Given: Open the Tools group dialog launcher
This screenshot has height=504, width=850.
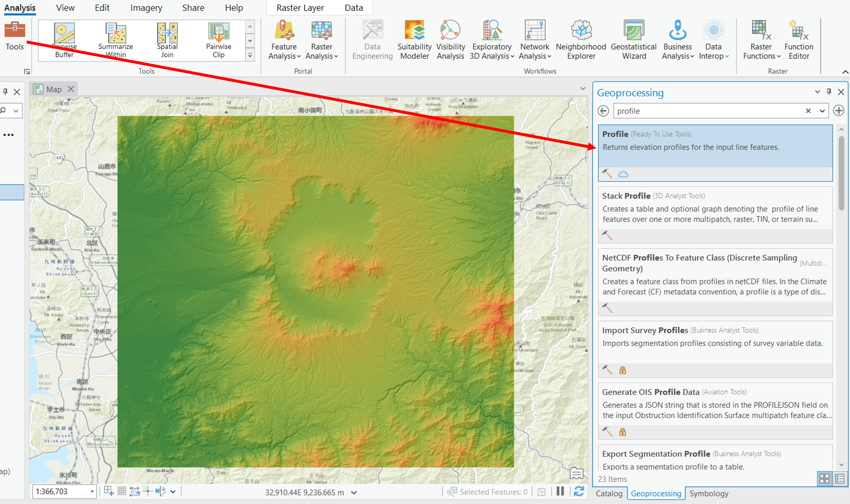Looking at the screenshot, I should [27, 71].
